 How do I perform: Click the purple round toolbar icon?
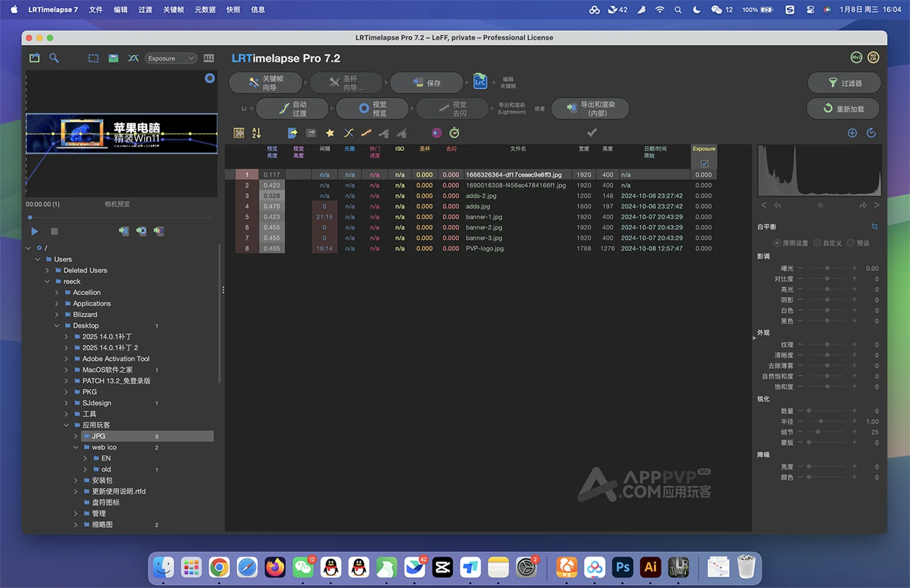pyautogui.click(x=437, y=133)
